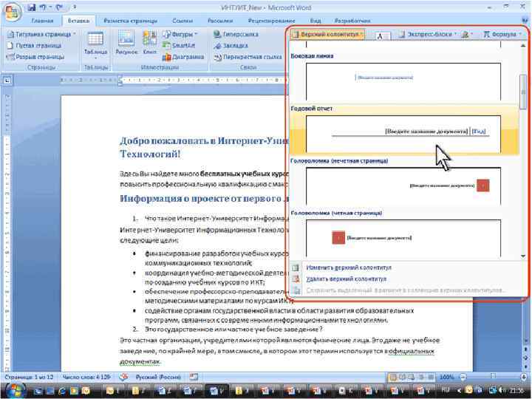Image resolution: width=532 pixels, height=399 pixels.
Task: Switch to Print Layout view button
Action: pos(392,377)
